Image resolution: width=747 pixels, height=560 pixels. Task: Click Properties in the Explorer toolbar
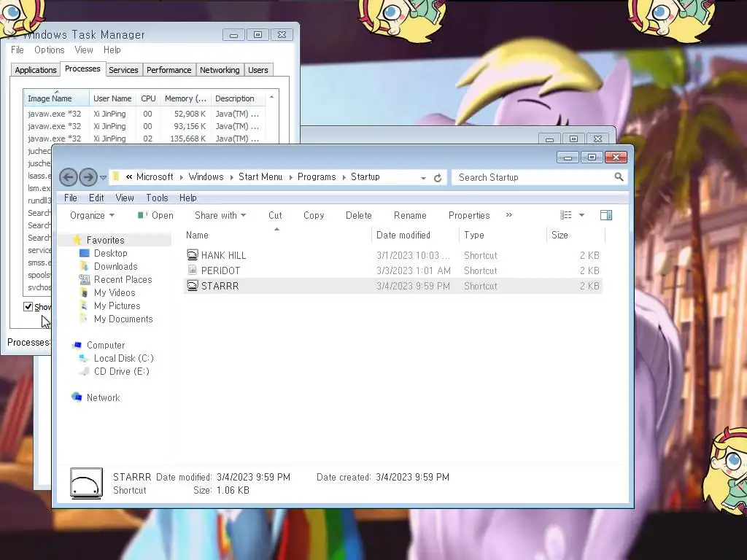pos(469,215)
